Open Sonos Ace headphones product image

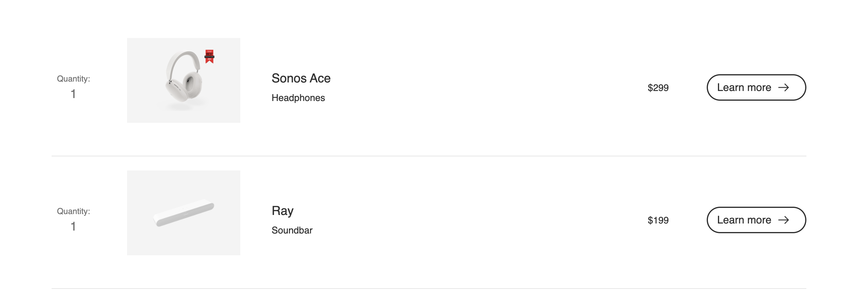[184, 80]
